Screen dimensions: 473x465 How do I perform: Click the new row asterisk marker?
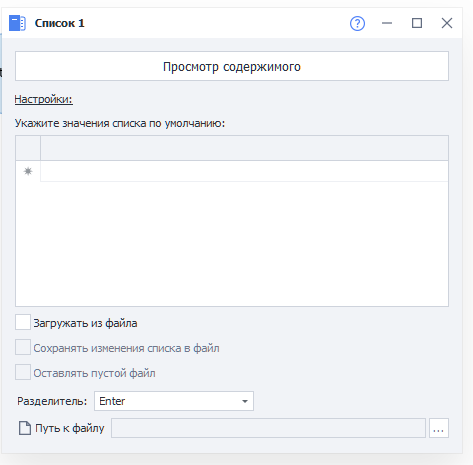[x=28, y=171]
